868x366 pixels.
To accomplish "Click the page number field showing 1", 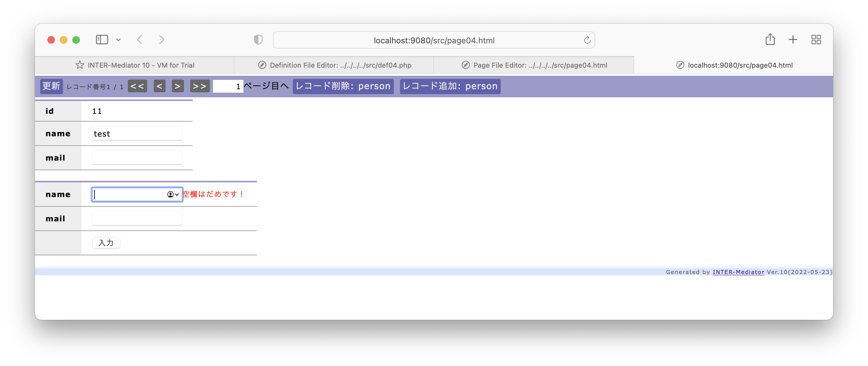I will point(228,86).
